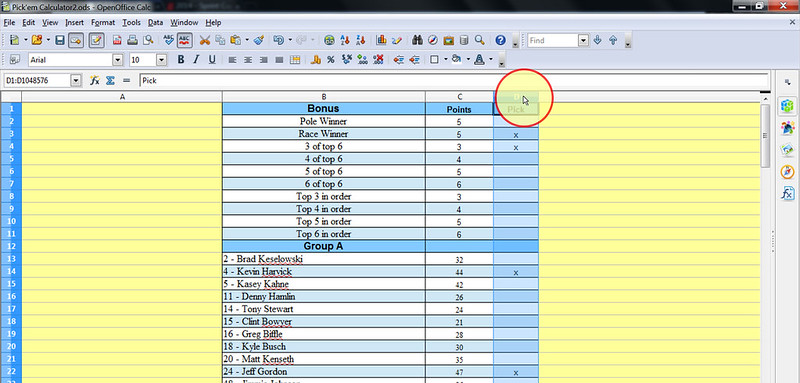
Task: Expand the Arial font name dropdown
Action: pos(118,60)
